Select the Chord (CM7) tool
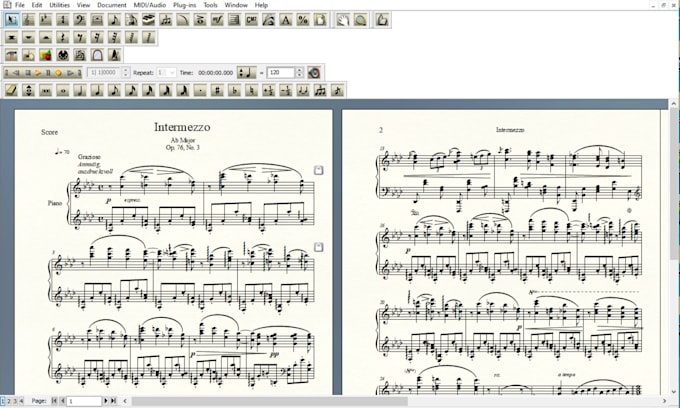The height and width of the screenshot is (408, 680). (252, 20)
